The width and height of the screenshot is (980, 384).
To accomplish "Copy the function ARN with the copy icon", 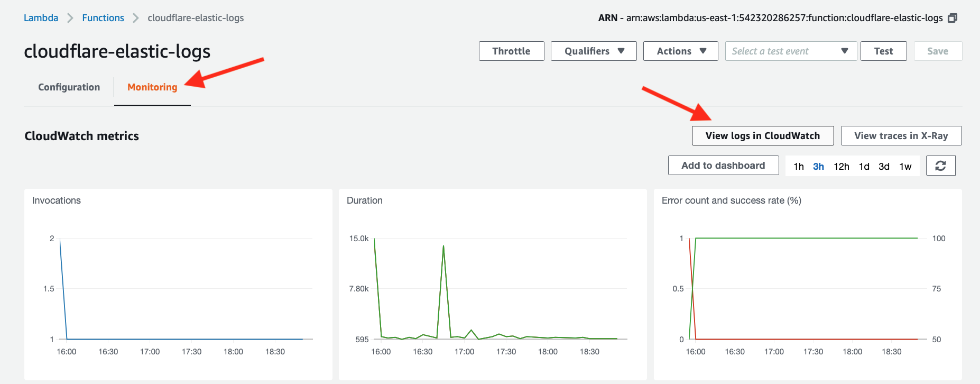I will click(952, 18).
